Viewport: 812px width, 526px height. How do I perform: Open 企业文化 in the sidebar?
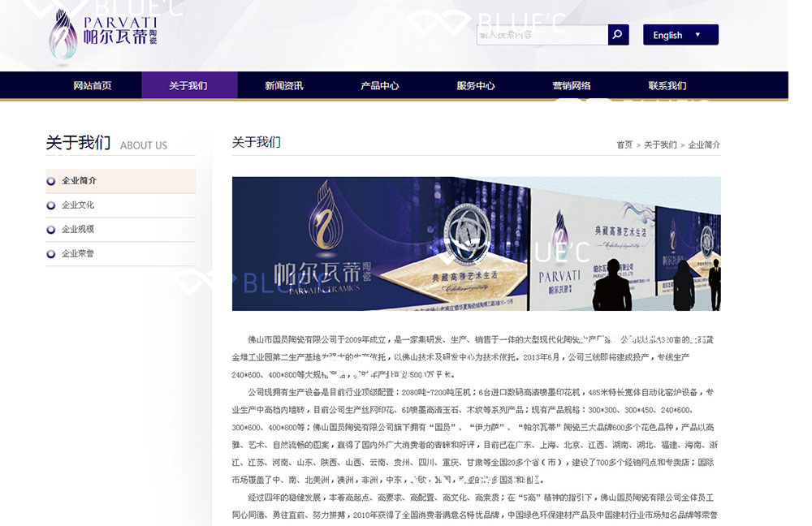121,205
